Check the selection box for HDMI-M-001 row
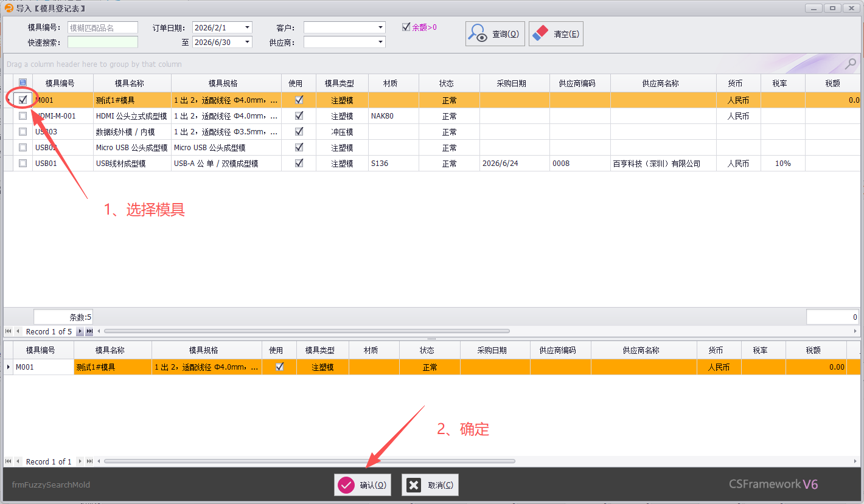Image resolution: width=864 pixels, height=504 pixels. click(x=23, y=116)
